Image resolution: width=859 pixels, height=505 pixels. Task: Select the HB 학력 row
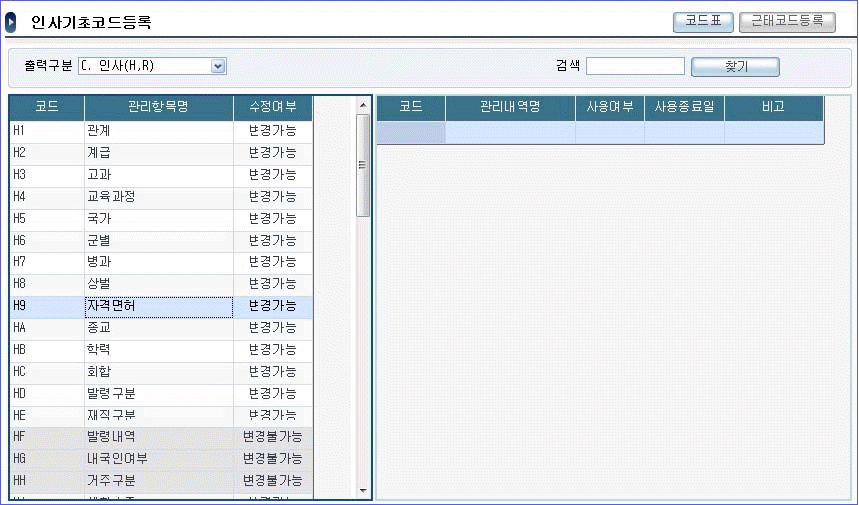pyautogui.click(x=160, y=350)
